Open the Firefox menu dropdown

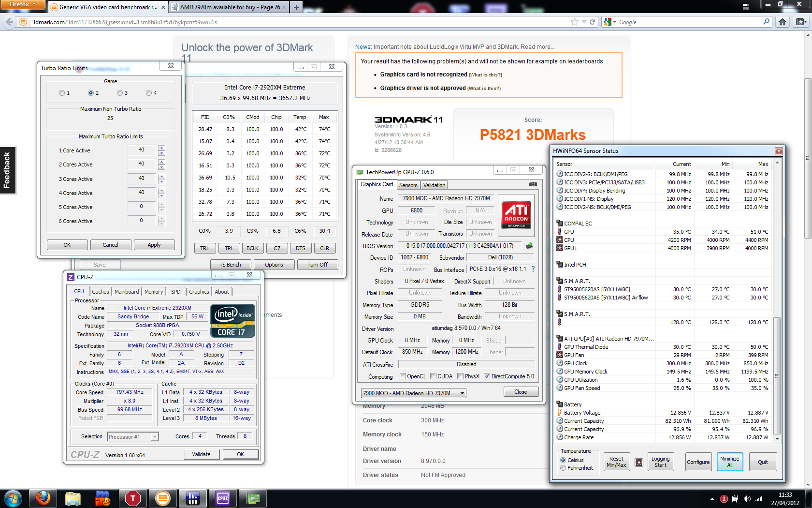tap(23, 4)
